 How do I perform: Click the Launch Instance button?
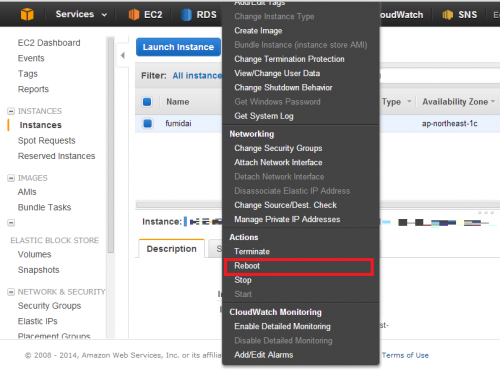point(178,47)
